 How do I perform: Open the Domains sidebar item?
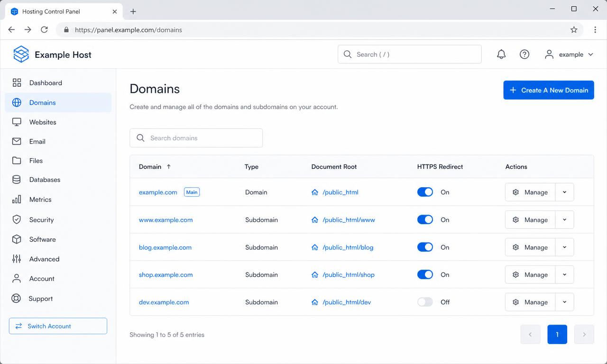(x=58, y=103)
